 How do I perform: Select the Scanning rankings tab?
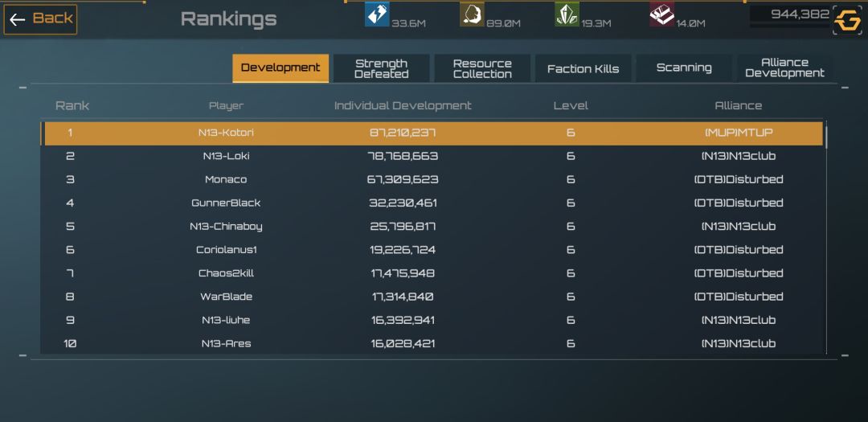click(x=684, y=68)
